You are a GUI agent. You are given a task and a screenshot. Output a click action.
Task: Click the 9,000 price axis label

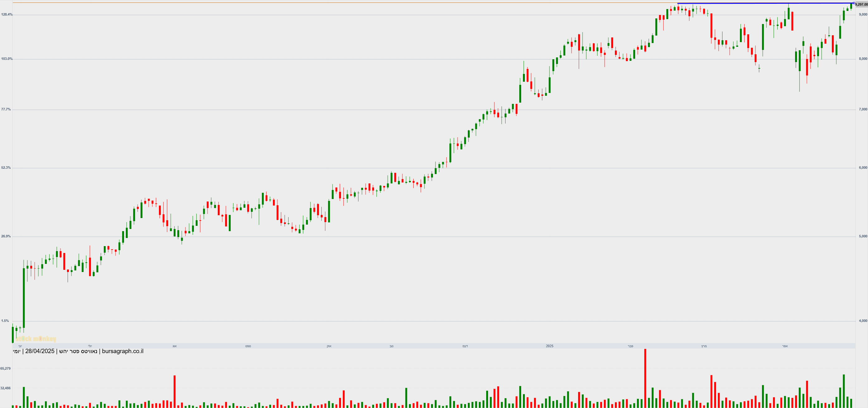[x=863, y=14]
